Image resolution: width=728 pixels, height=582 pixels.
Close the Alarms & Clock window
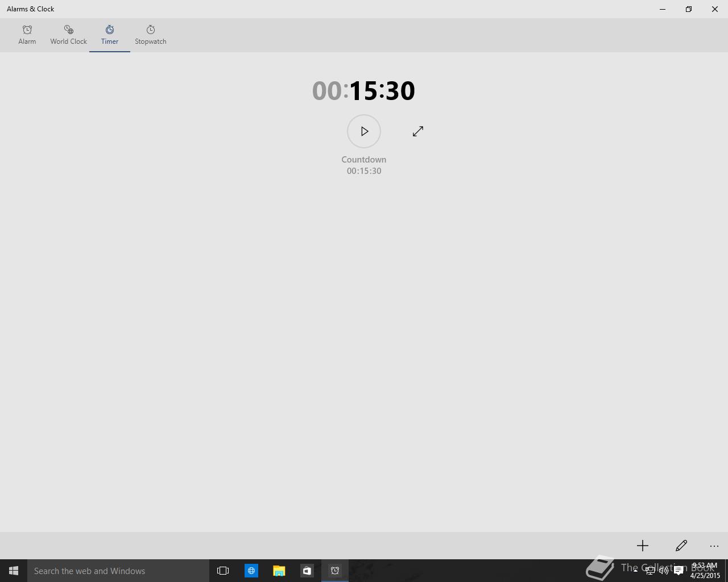[x=715, y=9]
